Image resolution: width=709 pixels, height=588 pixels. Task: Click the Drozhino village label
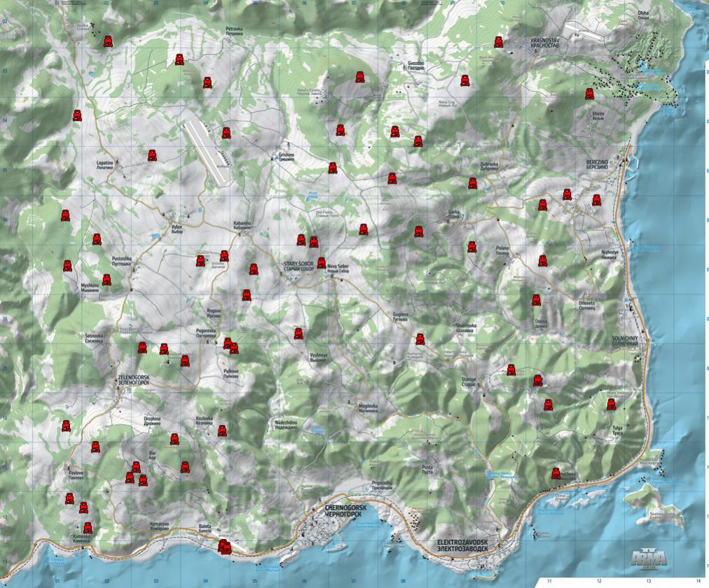[x=152, y=421]
